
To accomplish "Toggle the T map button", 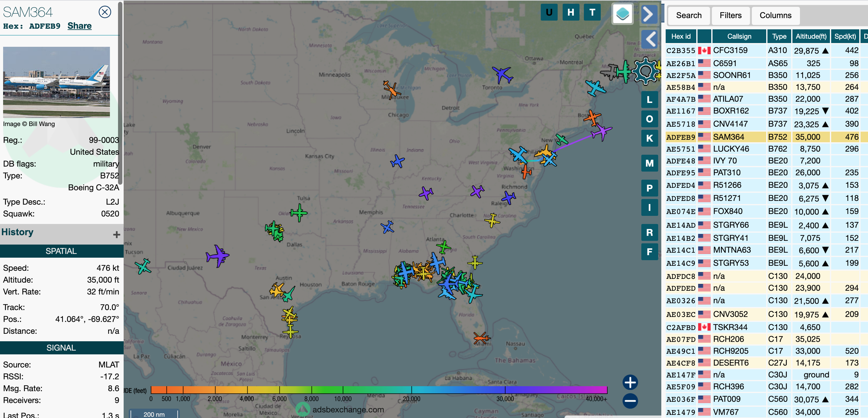I will (x=592, y=12).
